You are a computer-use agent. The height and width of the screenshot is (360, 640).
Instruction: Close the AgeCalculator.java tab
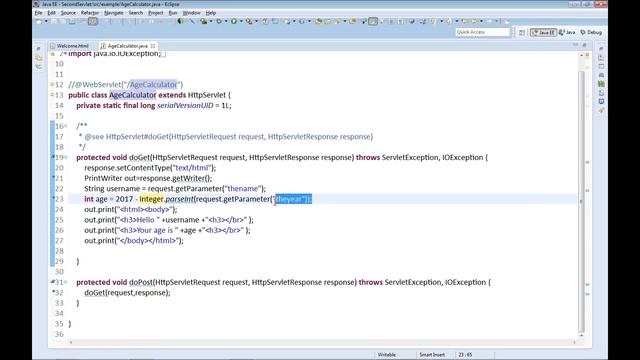tap(153, 46)
